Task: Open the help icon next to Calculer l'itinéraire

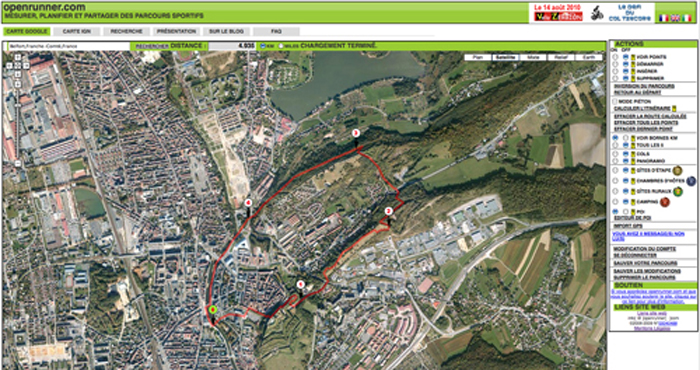Action: 674,108
